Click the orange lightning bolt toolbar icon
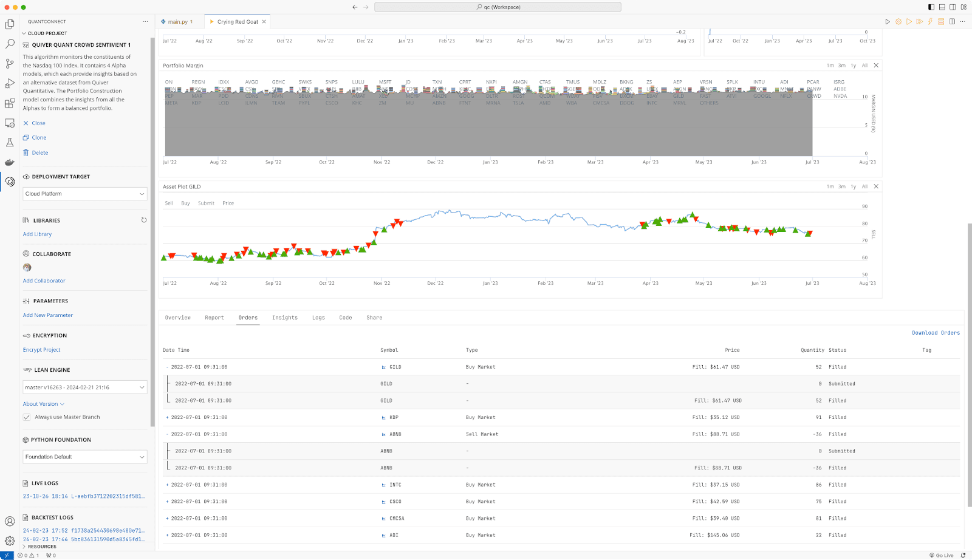The image size is (972, 560). click(929, 22)
